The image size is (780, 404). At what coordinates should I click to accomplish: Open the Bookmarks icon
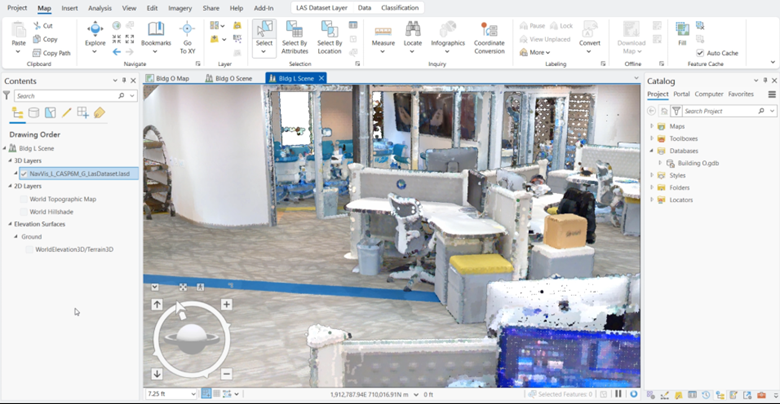click(x=156, y=29)
